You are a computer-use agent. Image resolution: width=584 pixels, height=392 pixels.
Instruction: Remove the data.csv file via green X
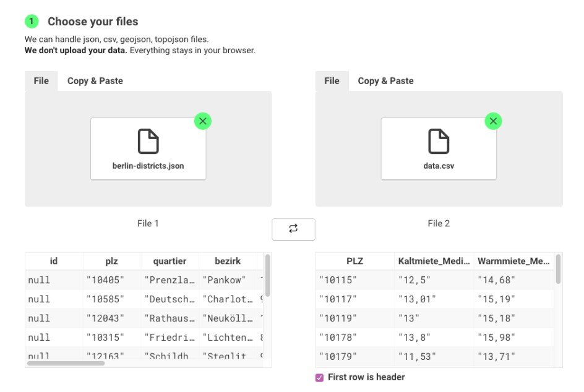click(493, 121)
